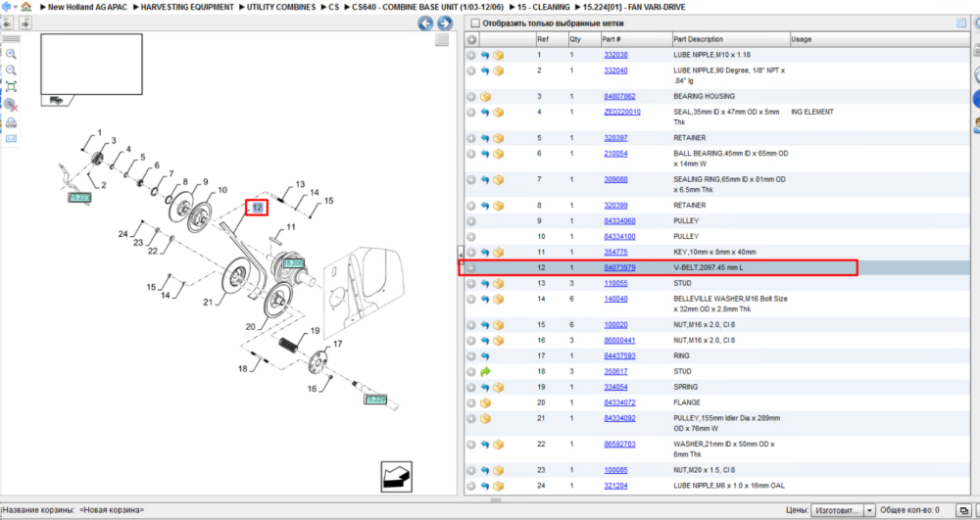Zoom in on the parts diagram
Image resolution: width=980 pixels, height=520 pixels.
click(11, 54)
